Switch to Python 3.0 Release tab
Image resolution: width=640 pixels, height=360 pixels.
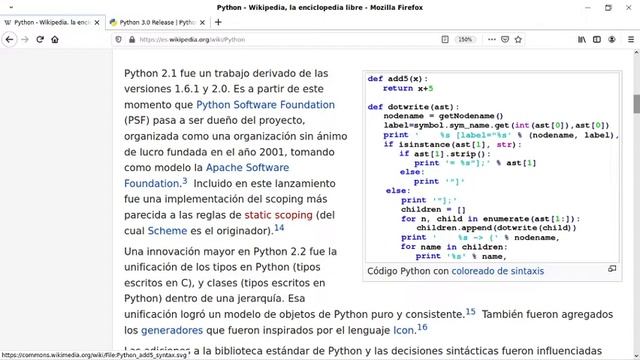tap(158, 22)
